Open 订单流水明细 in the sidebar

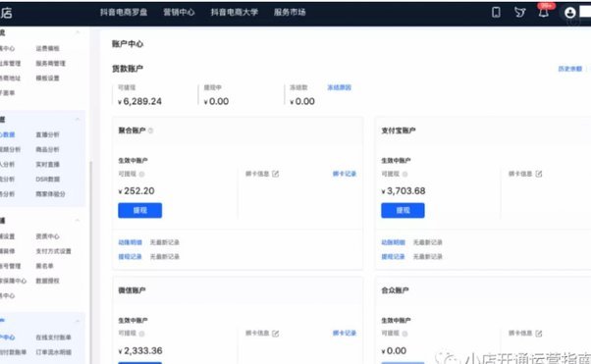(x=53, y=352)
